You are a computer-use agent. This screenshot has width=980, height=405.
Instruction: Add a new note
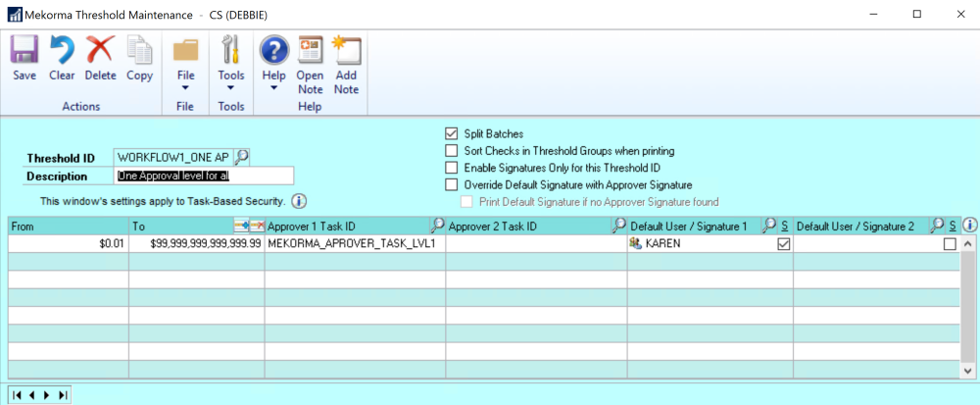(346, 66)
